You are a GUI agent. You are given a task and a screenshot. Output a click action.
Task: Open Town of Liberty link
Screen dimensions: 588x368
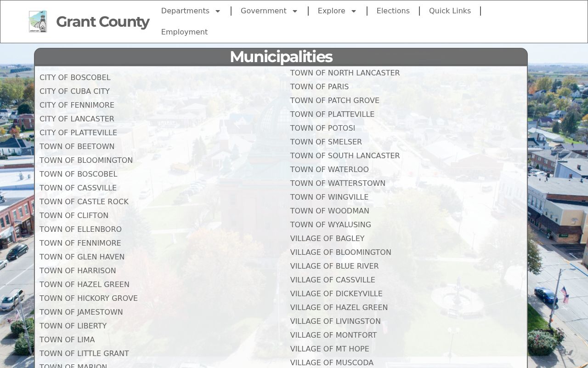[x=73, y=326]
